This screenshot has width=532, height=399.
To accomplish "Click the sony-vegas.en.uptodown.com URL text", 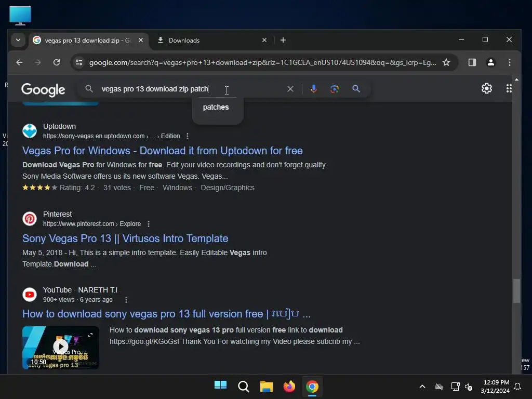I will [x=111, y=136].
